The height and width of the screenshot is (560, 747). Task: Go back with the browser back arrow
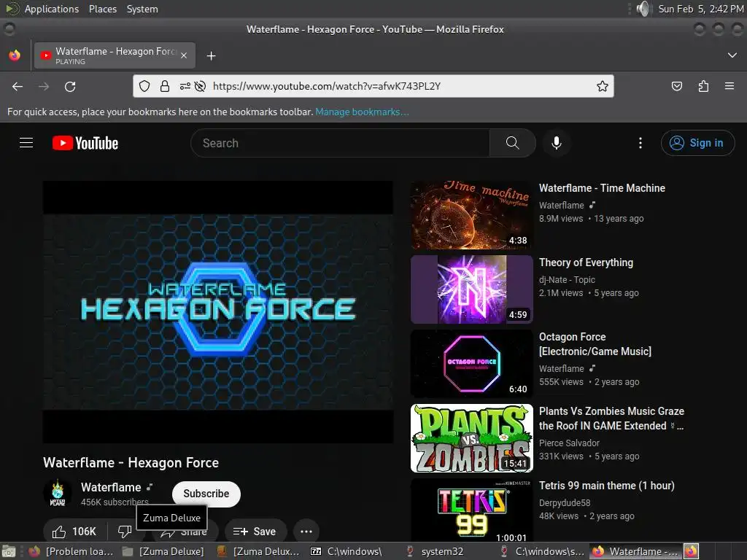18,86
